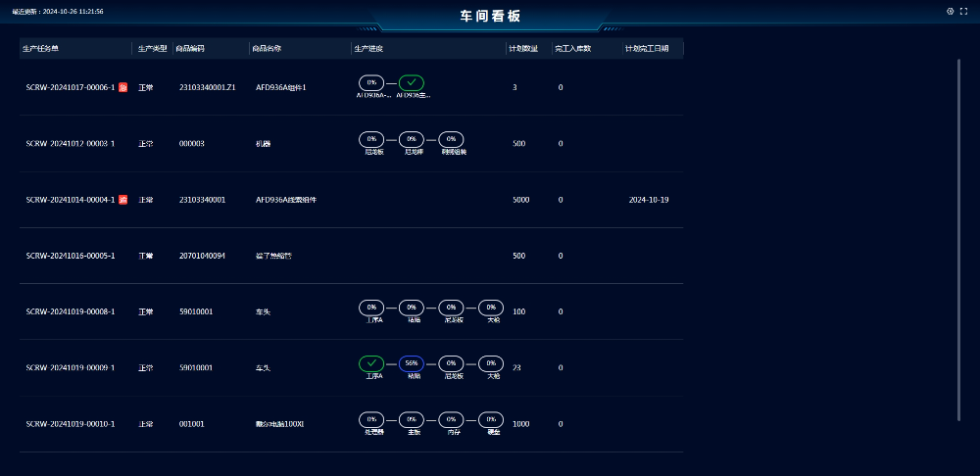The height and width of the screenshot is (476, 980).
Task: Select task order SCRW-20241012-00003-1
Action: (70, 144)
